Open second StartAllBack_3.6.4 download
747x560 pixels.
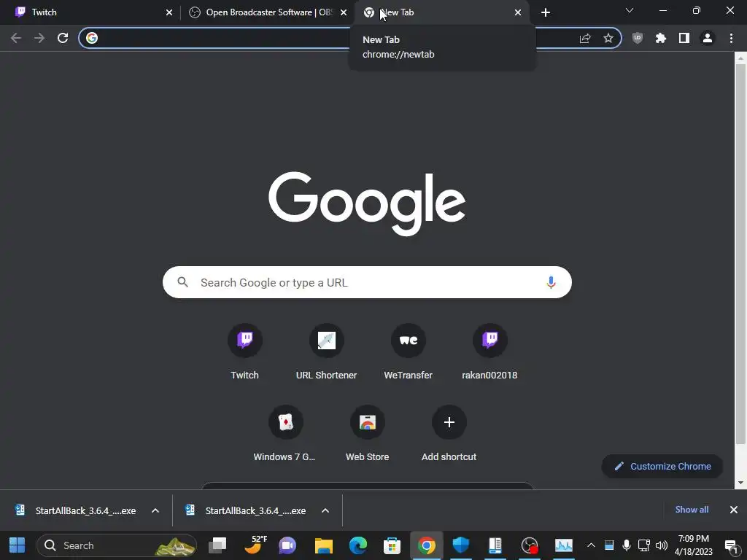point(247,510)
